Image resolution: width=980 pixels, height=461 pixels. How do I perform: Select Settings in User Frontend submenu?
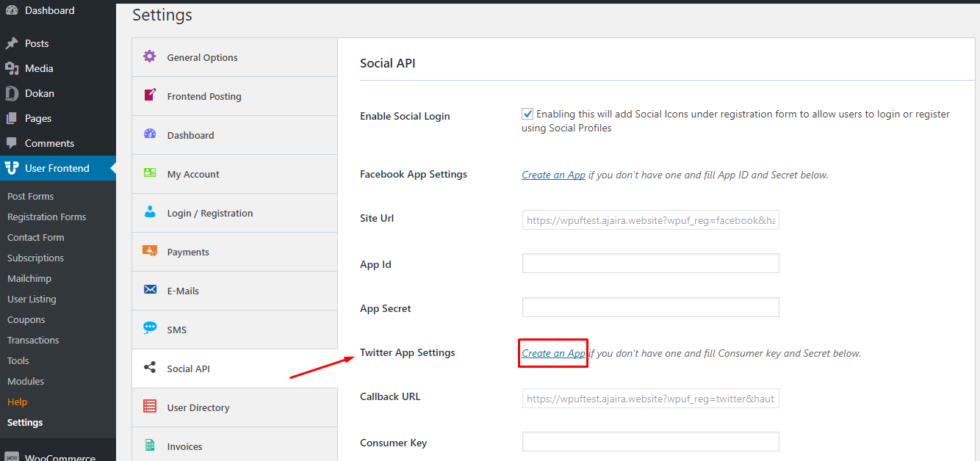pyautogui.click(x=25, y=422)
